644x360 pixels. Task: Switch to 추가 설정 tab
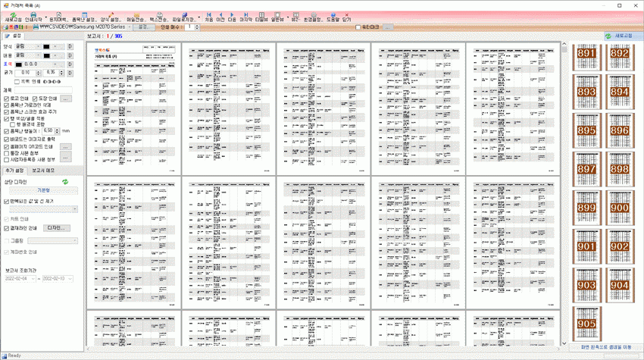pos(14,171)
